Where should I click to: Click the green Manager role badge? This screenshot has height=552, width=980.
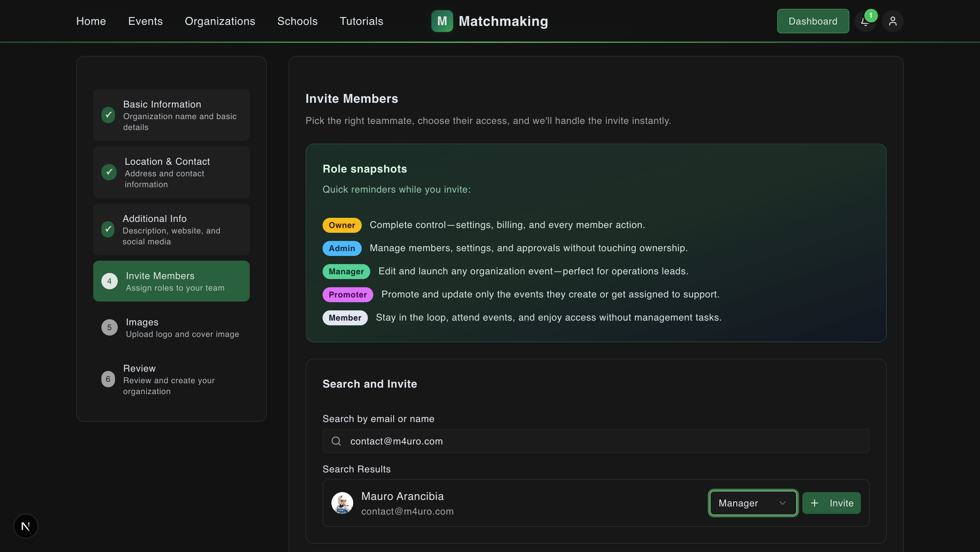coord(346,272)
